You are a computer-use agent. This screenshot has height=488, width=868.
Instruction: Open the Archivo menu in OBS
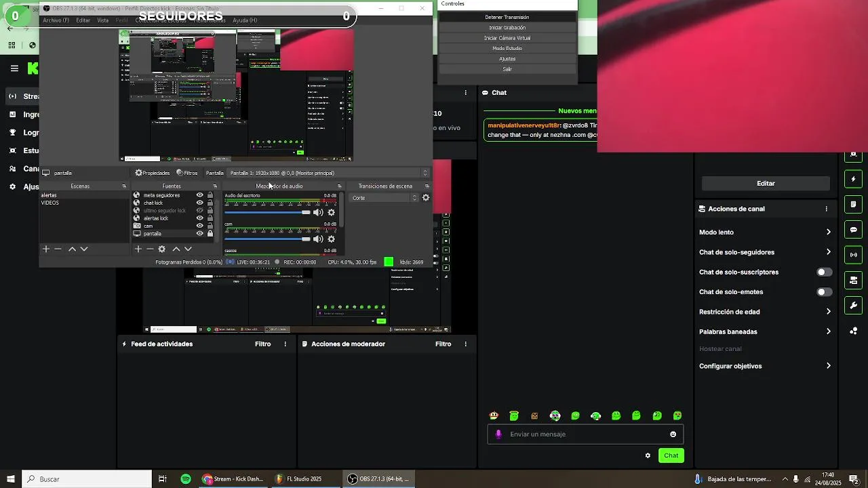56,20
